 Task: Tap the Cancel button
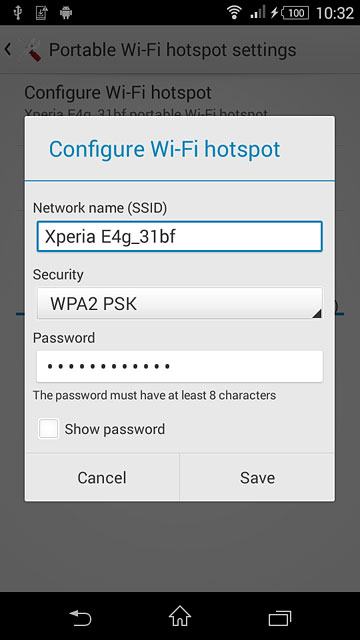pyautogui.click(x=102, y=478)
